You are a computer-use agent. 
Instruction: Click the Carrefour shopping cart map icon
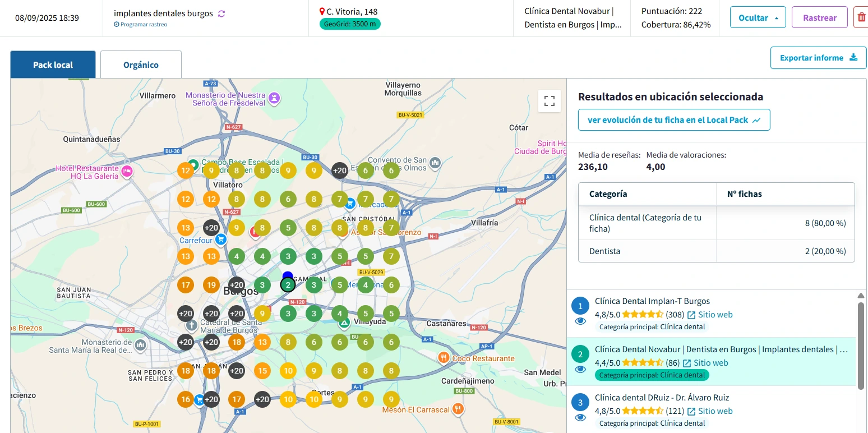221,239
